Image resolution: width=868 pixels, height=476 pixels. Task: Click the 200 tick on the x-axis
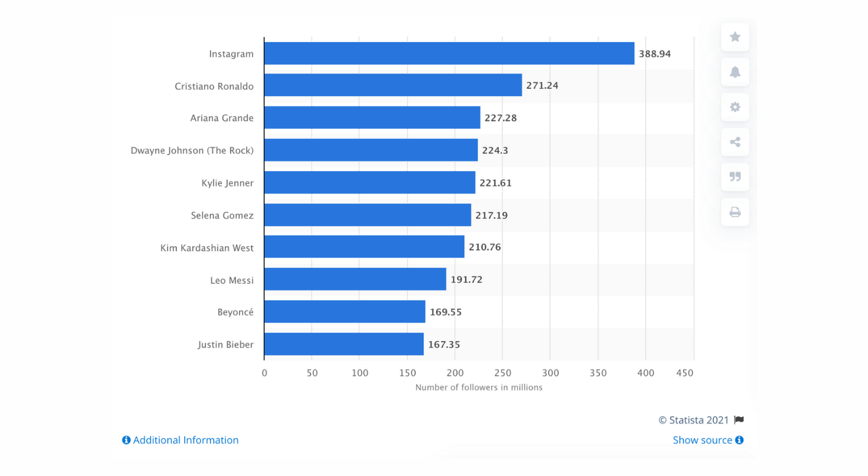[455, 373]
